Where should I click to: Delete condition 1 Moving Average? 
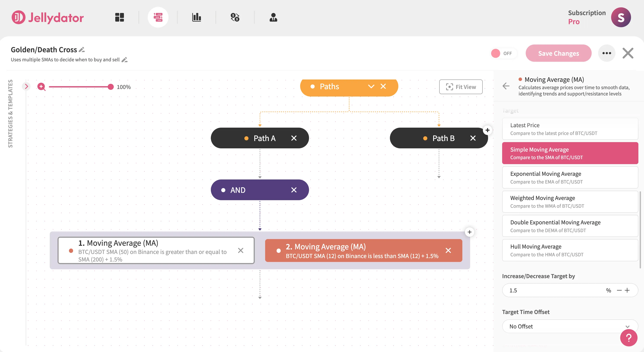click(x=240, y=250)
